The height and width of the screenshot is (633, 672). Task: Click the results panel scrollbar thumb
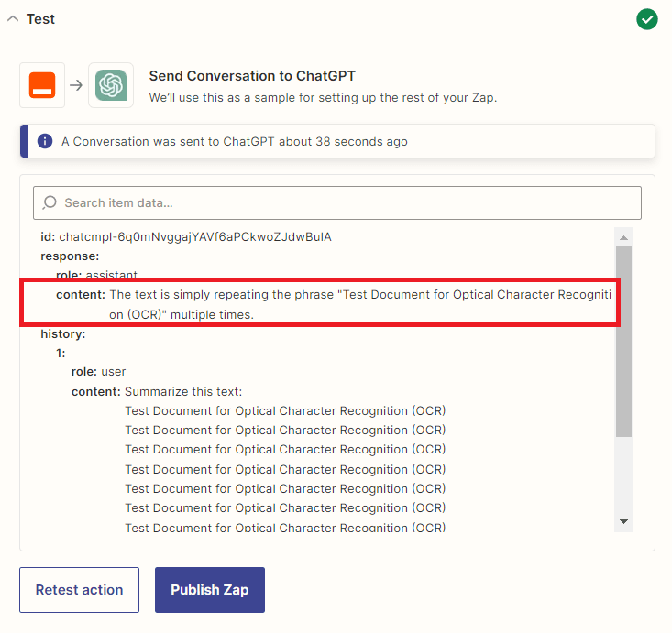point(623,339)
